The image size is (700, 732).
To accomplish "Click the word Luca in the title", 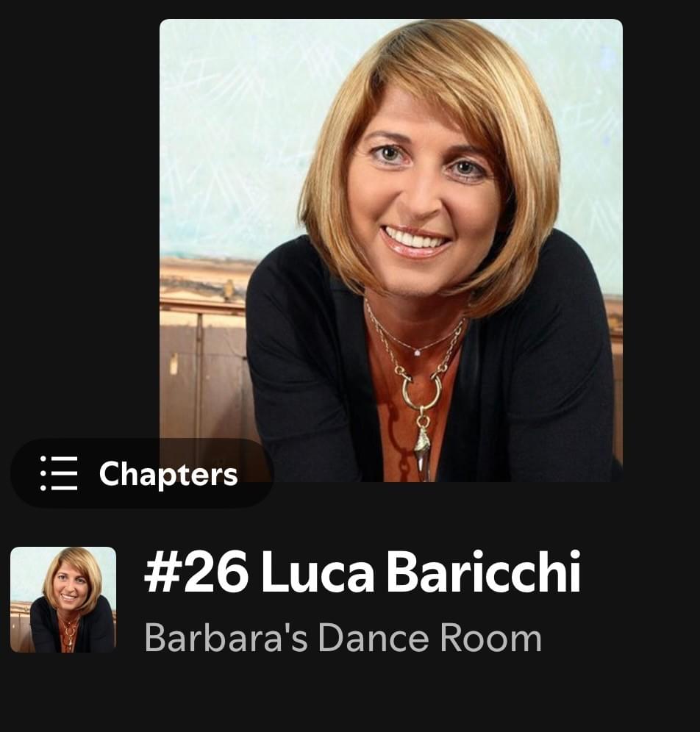I will pos(318,571).
